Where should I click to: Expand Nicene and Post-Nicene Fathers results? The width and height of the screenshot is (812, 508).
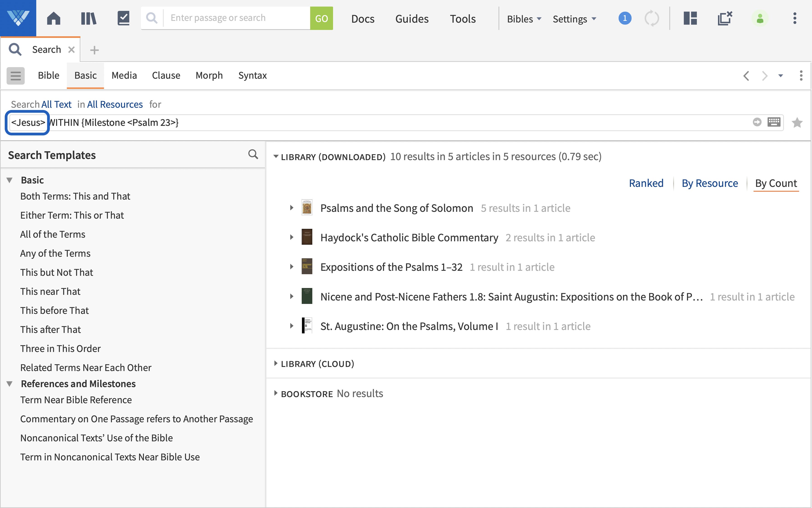tap(292, 296)
